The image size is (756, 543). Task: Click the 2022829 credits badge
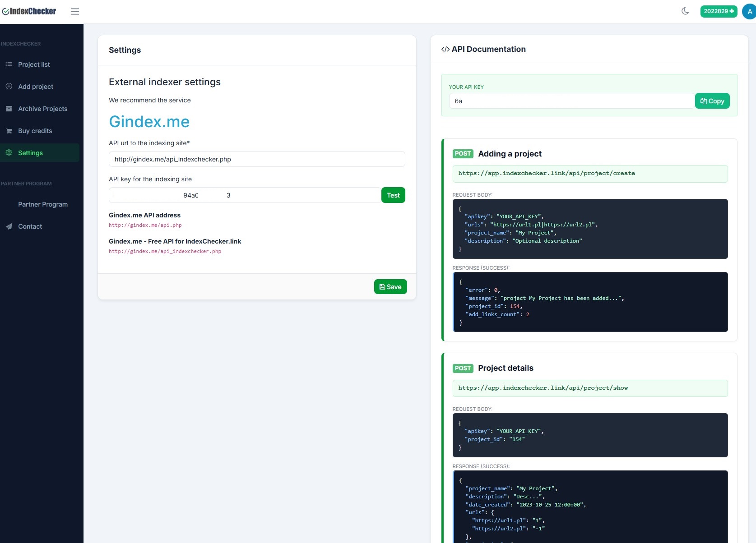[x=719, y=11]
